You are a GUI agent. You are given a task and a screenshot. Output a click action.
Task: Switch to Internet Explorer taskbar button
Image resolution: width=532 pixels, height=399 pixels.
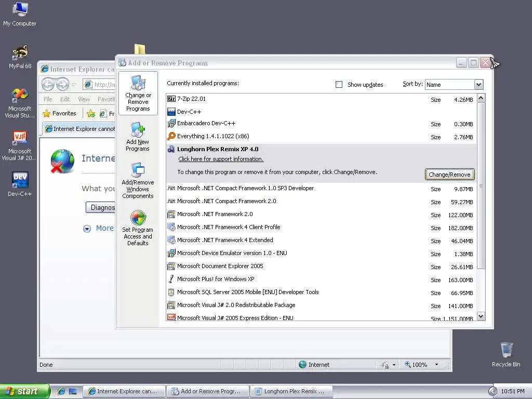pyautogui.click(x=124, y=391)
